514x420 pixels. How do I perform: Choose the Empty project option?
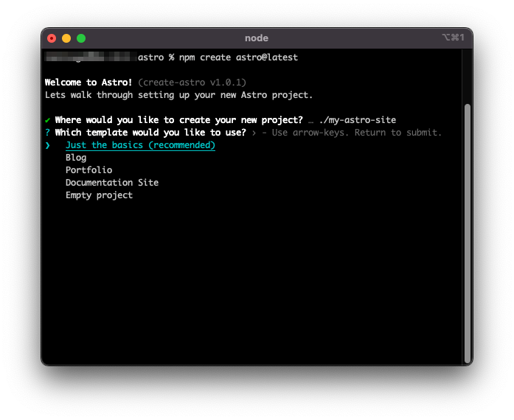point(99,195)
